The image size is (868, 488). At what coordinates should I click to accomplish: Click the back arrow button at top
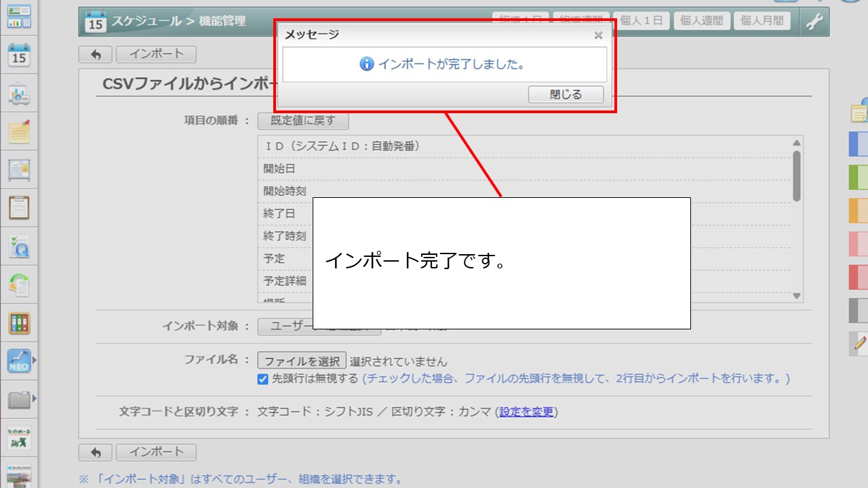[x=96, y=54]
